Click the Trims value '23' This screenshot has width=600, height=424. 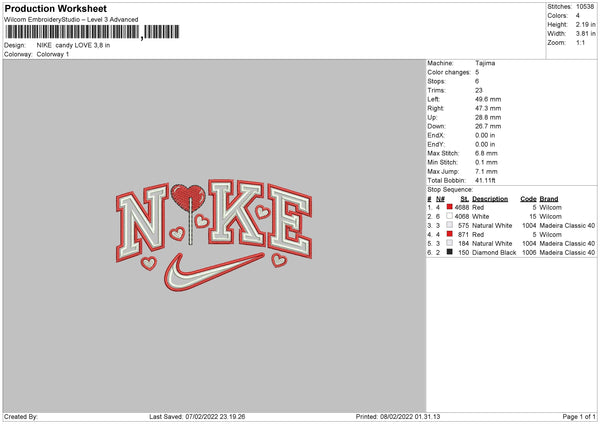(x=479, y=90)
